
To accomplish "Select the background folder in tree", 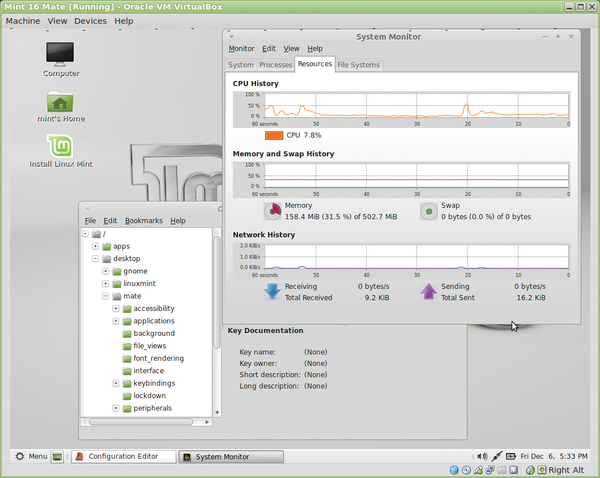I will 149,333.
